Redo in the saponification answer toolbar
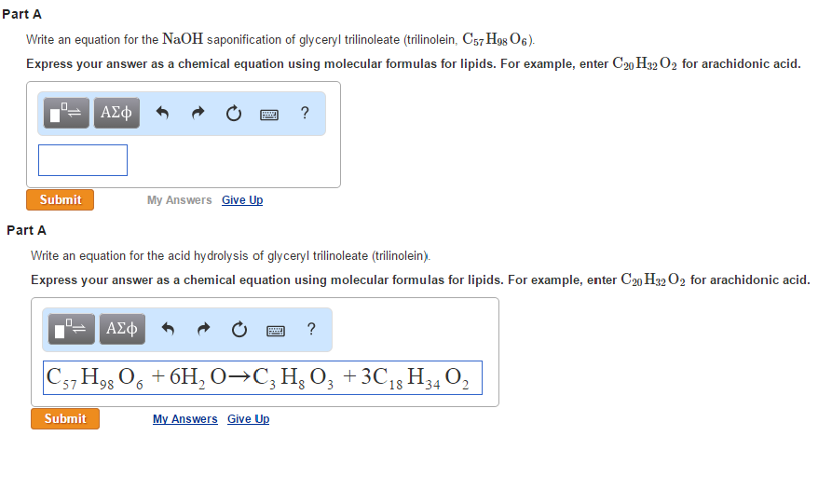 [198, 114]
